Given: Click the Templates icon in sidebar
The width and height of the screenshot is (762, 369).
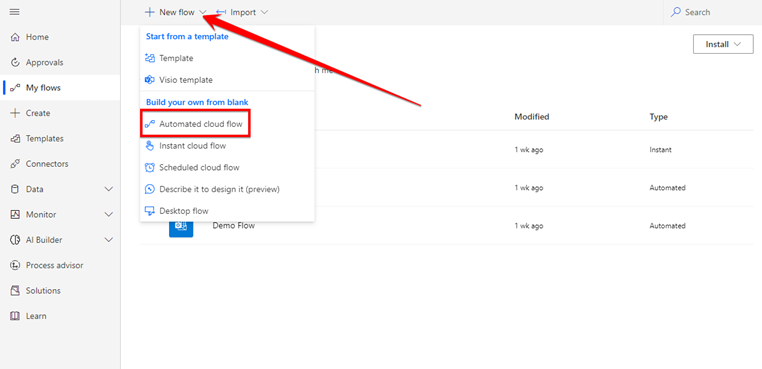Looking at the screenshot, I should 15,139.
